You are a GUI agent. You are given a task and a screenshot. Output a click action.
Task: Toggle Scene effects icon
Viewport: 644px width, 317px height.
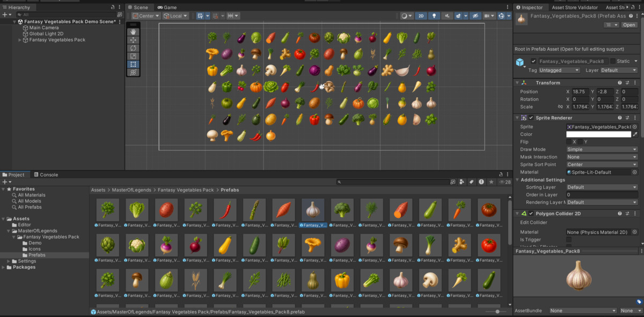[x=458, y=16]
